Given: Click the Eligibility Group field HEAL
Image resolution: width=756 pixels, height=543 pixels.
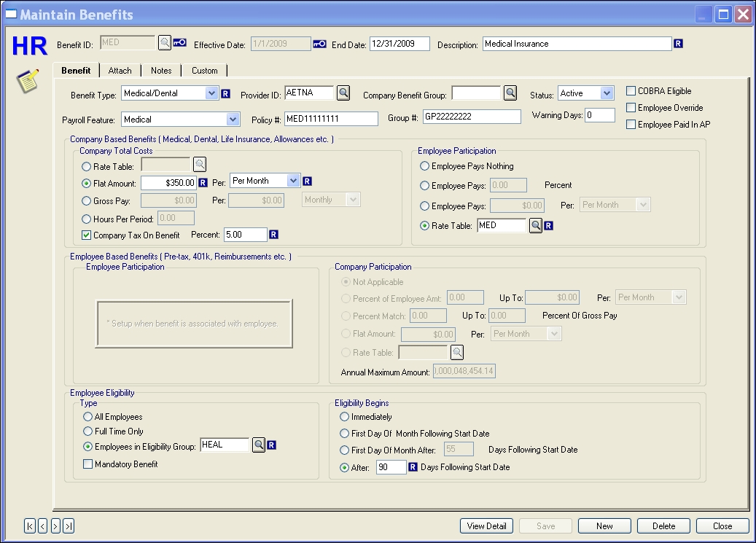Looking at the screenshot, I should click(225, 445).
